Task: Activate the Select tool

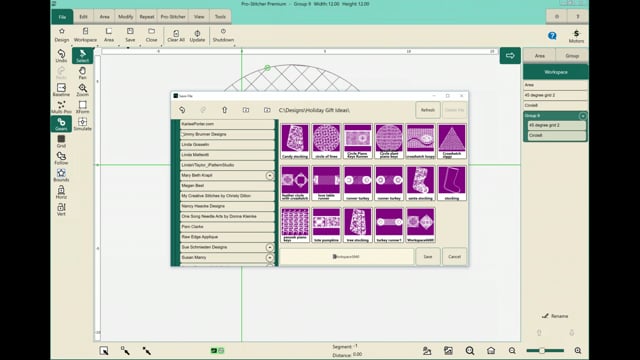Action: [x=82, y=56]
